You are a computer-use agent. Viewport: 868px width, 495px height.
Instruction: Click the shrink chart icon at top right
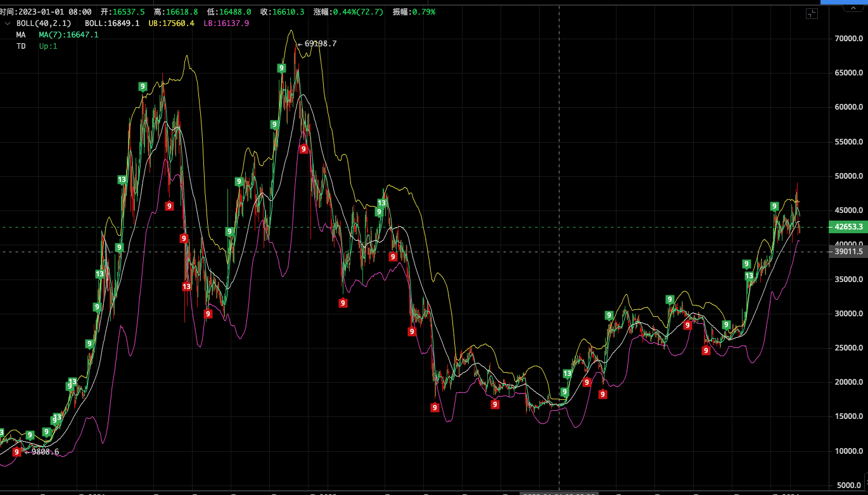point(812,13)
